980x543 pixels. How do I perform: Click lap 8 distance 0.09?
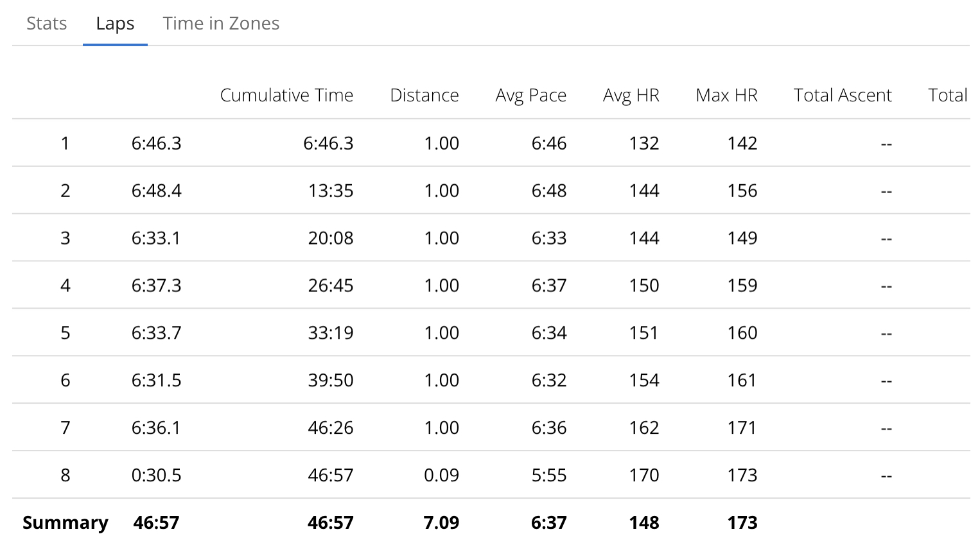point(441,476)
